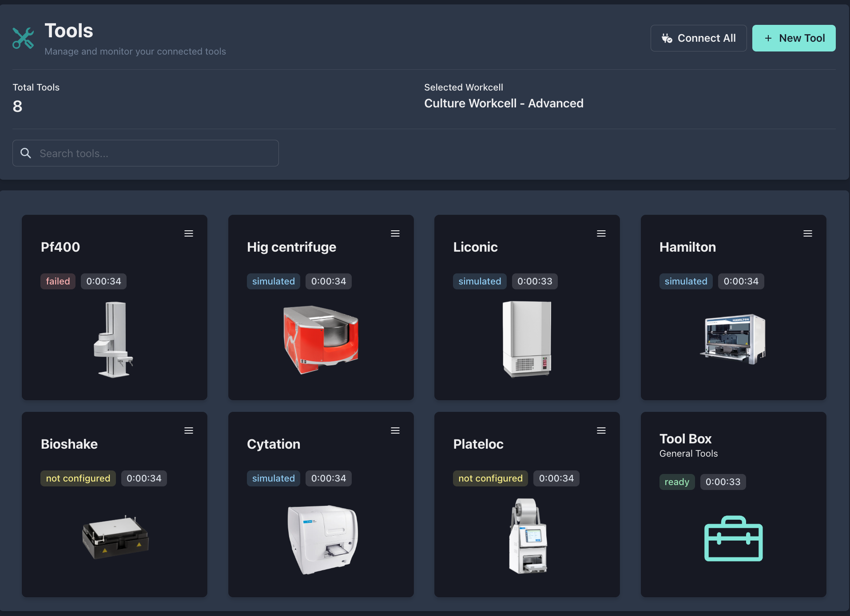Click the ready status badge on Tool Box
Viewport: 850px width, 616px height.
pyautogui.click(x=676, y=482)
